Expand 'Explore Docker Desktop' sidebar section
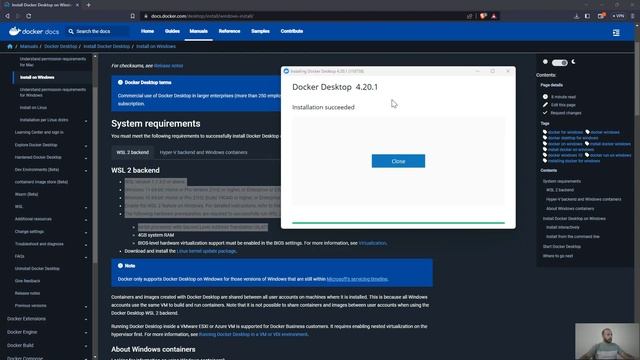The image size is (640, 360). click(86, 146)
